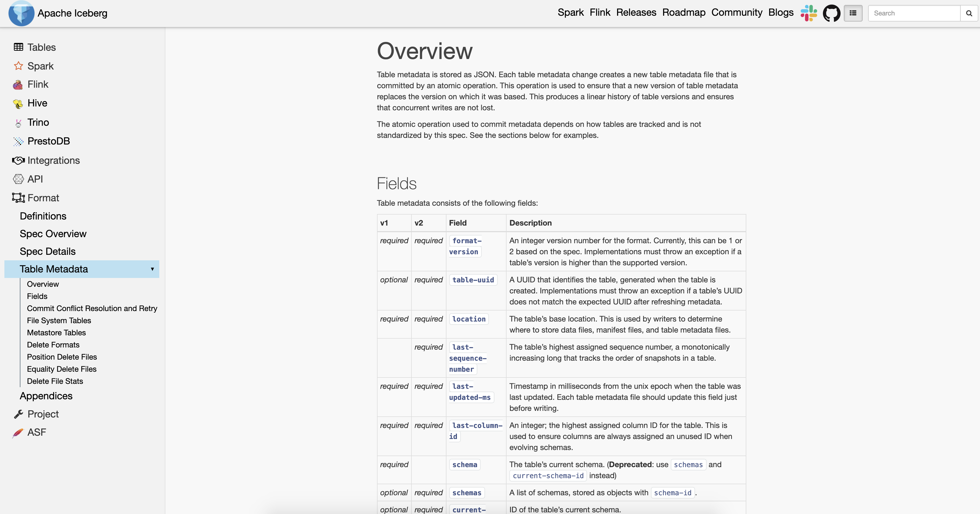
Task: Open Appendices in the sidebar
Action: (x=46, y=396)
